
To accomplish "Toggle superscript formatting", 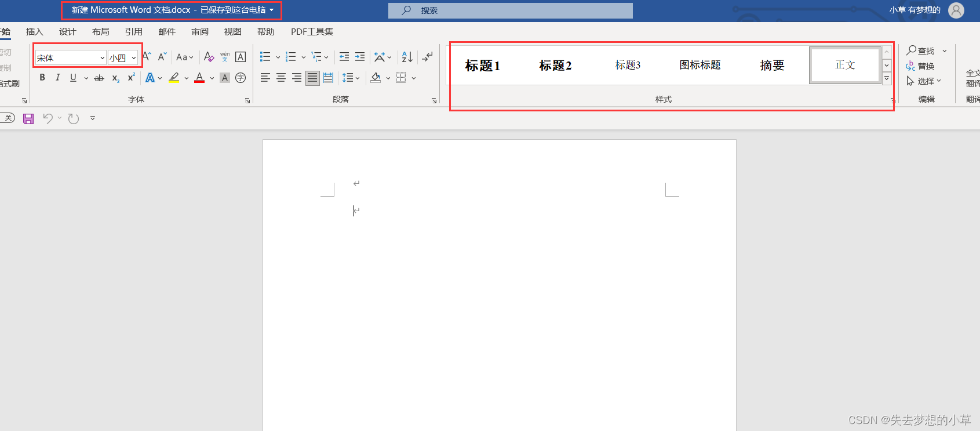I will 132,78.
